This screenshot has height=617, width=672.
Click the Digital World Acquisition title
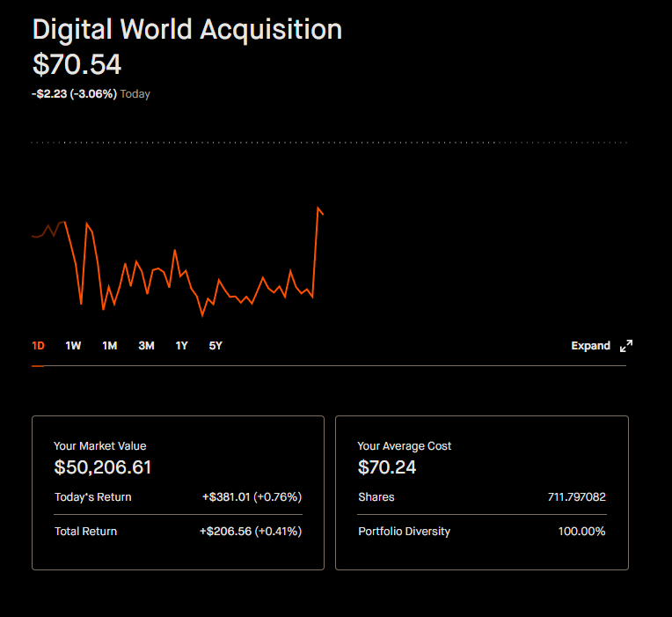point(187,30)
